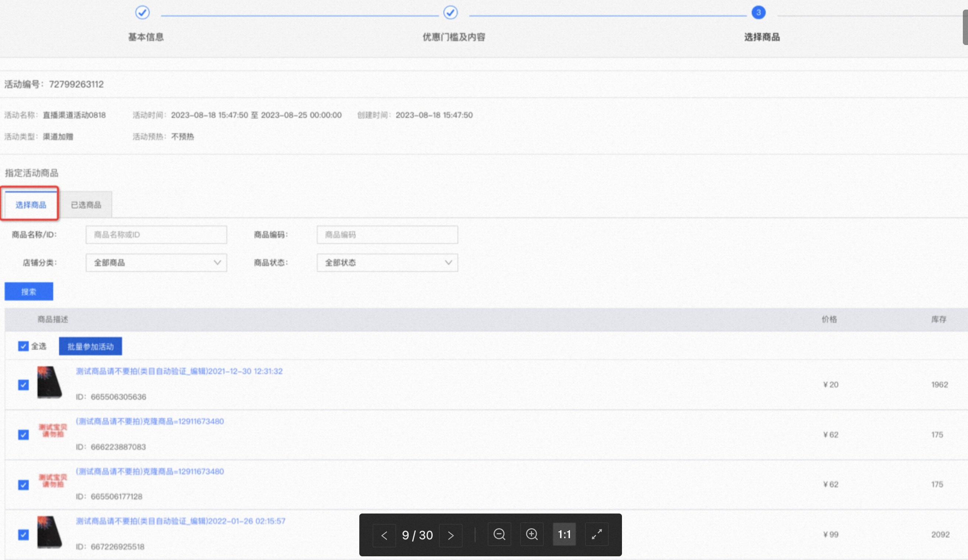The width and height of the screenshot is (968, 560).
Task: Uncheck product with ID 665506177128
Action: [24, 485]
